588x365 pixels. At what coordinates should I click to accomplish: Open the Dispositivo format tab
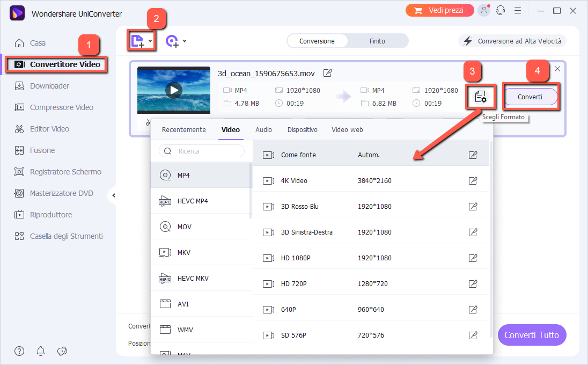pos(302,130)
